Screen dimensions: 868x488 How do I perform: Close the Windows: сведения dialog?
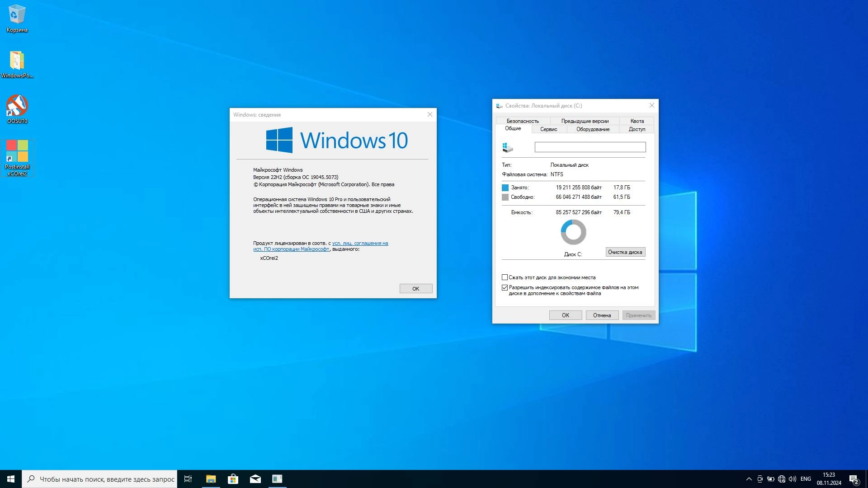[430, 115]
